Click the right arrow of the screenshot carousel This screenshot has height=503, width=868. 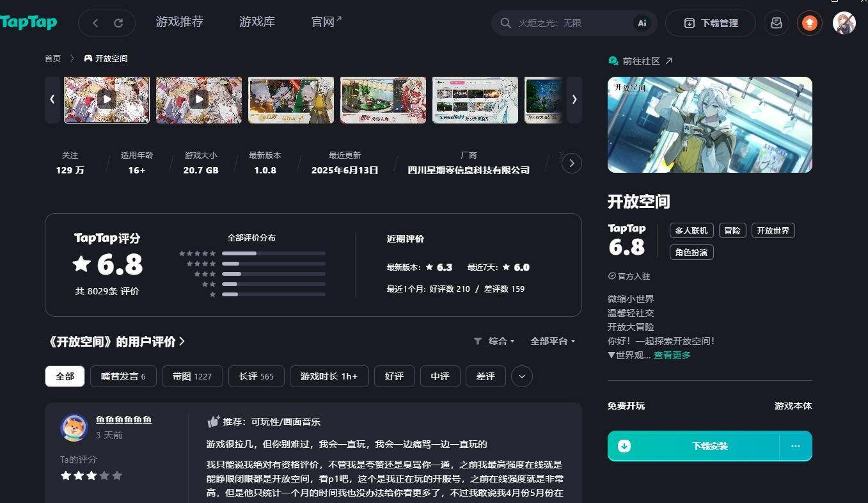pos(574,99)
